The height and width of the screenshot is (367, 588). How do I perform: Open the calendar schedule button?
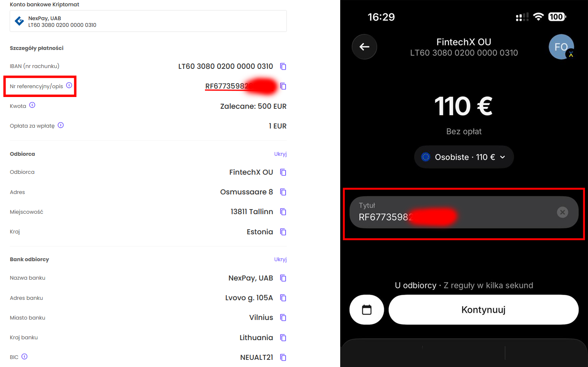click(367, 310)
